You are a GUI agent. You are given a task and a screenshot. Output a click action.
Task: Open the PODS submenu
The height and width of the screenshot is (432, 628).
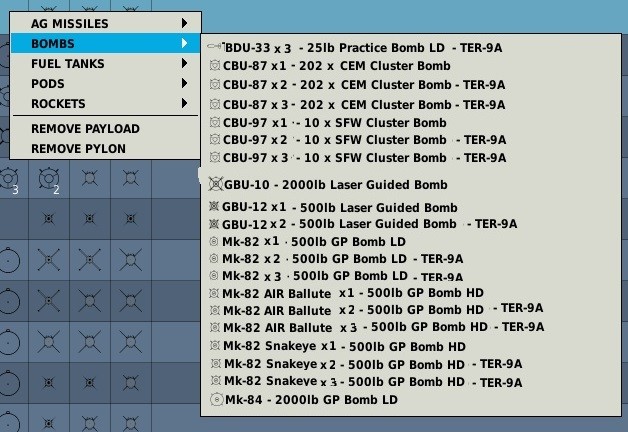[x=105, y=83]
